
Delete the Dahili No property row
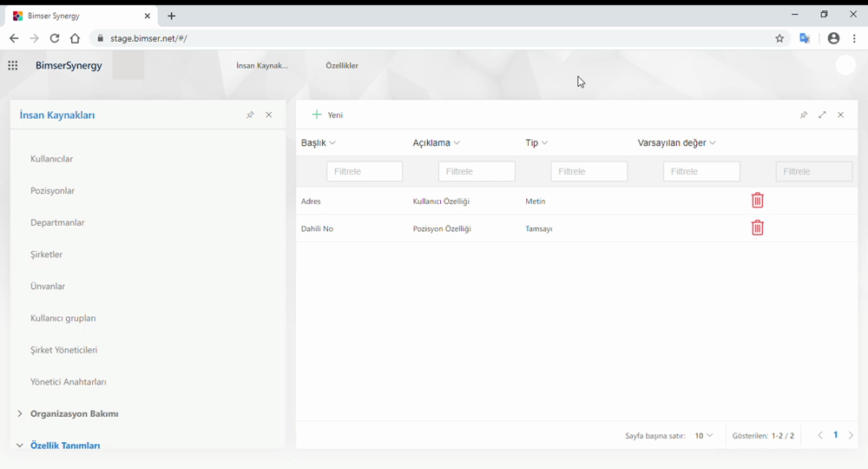pos(757,228)
